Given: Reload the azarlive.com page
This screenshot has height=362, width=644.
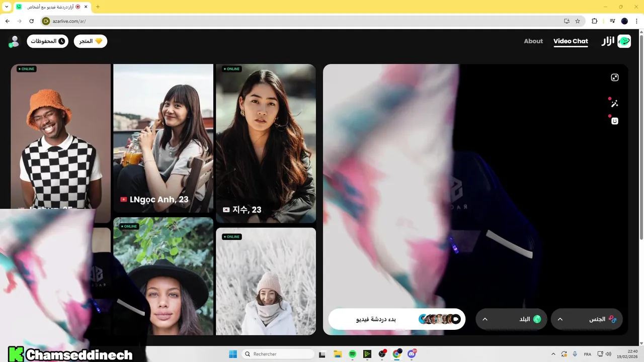Looking at the screenshot, I should [32, 21].
